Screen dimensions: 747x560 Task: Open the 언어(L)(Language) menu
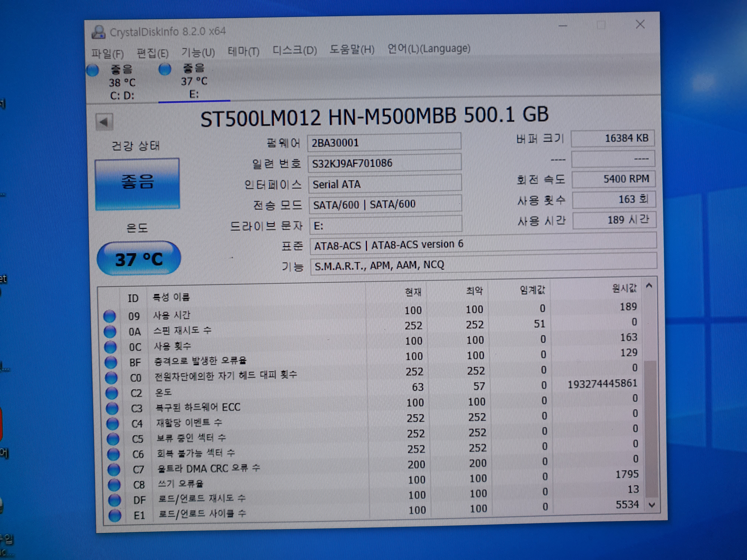point(429,48)
